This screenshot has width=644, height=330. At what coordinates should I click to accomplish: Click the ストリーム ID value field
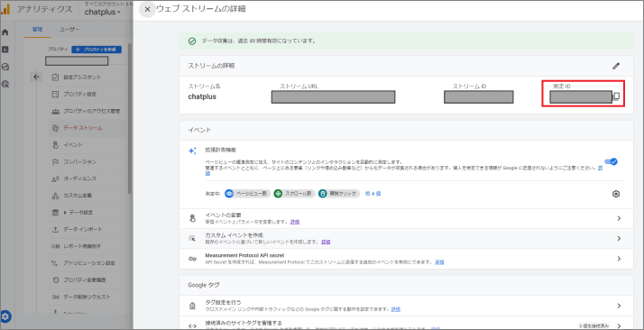click(478, 96)
